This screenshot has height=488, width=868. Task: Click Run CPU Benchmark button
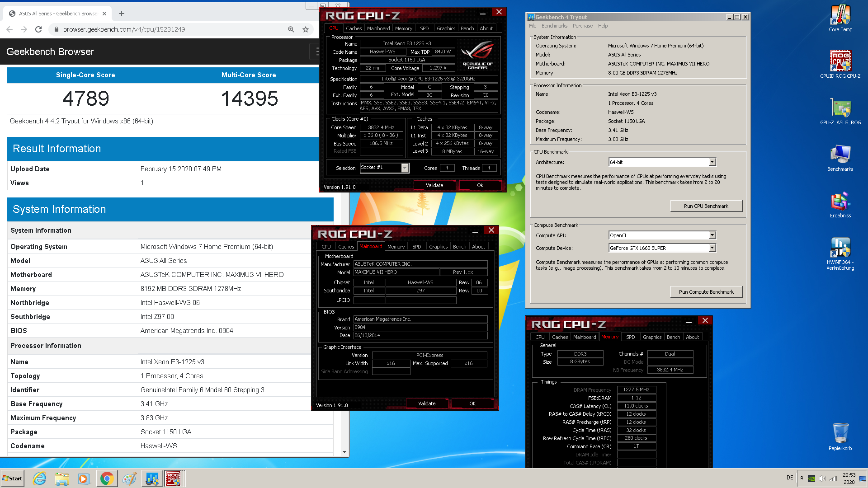pyautogui.click(x=706, y=206)
